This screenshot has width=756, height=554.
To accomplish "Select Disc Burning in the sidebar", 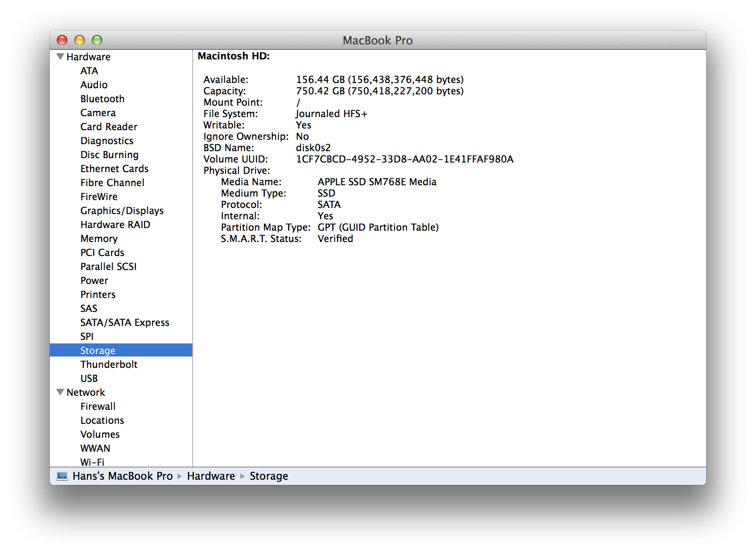I will pyautogui.click(x=109, y=155).
